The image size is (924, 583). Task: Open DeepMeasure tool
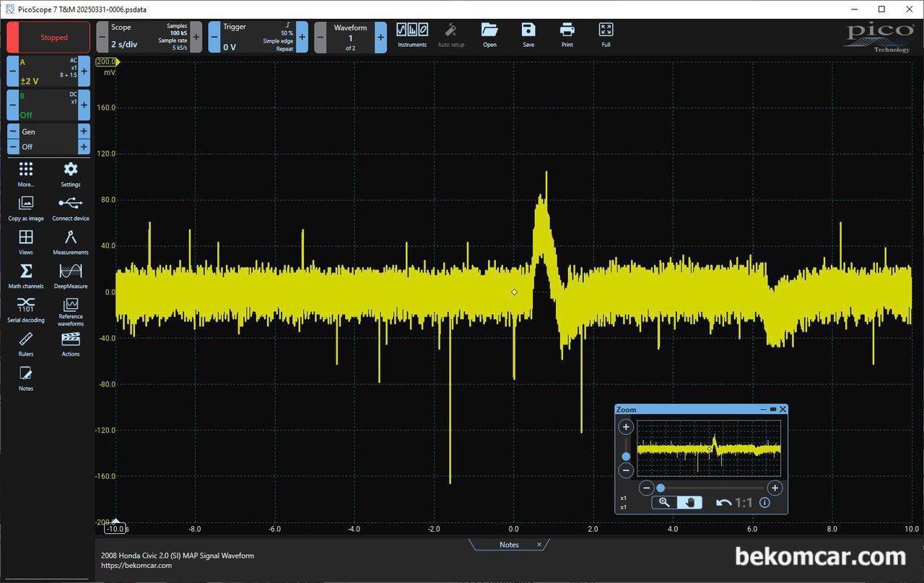(71, 276)
